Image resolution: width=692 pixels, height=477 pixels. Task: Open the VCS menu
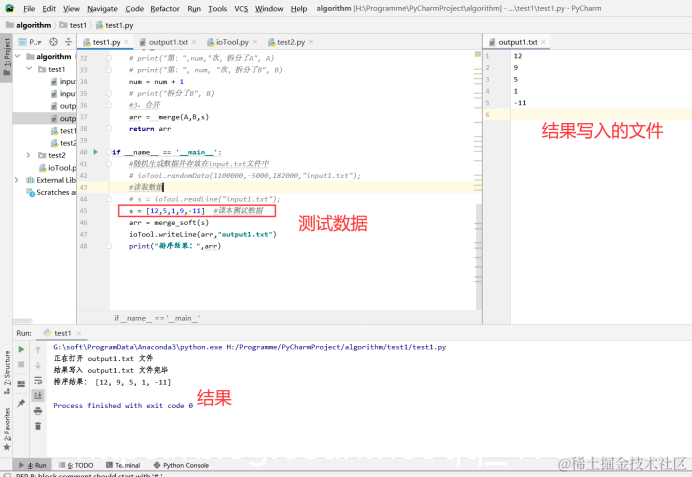(x=241, y=8)
